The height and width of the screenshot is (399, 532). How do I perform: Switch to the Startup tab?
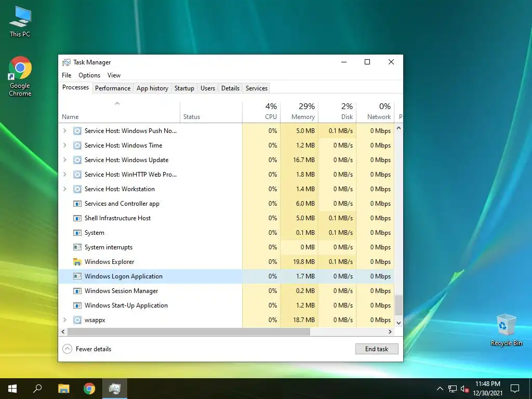click(x=184, y=88)
